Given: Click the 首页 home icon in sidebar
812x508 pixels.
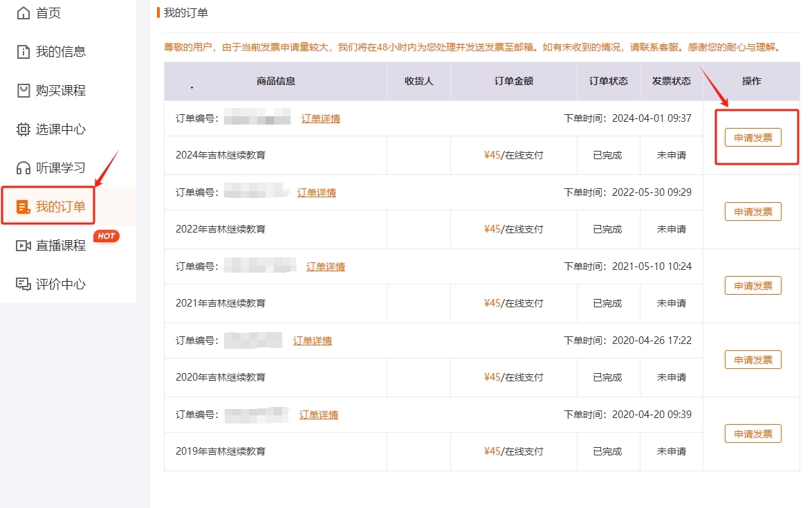Looking at the screenshot, I should pos(23,12).
